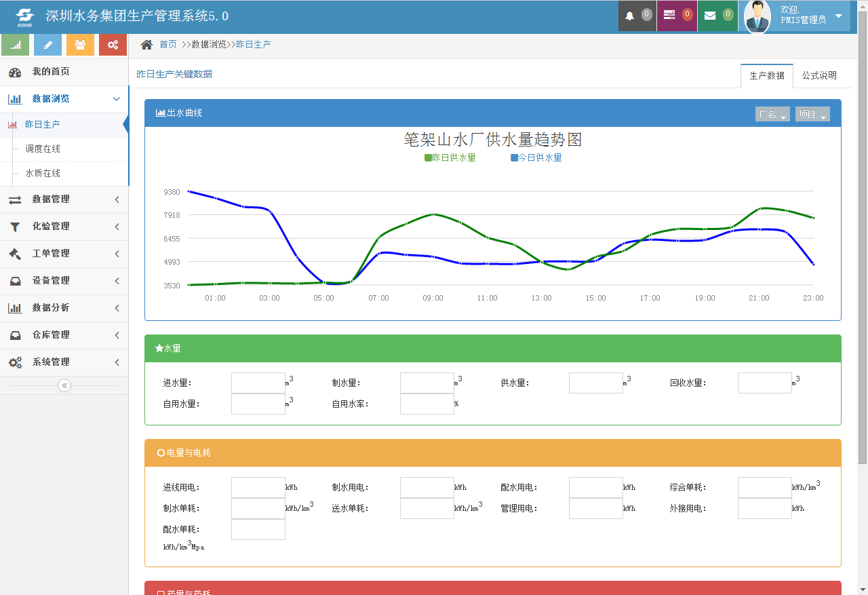Viewport: 868px width, 595px height.
Task: Open the orange users icon in toolbar
Action: click(x=80, y=44)
